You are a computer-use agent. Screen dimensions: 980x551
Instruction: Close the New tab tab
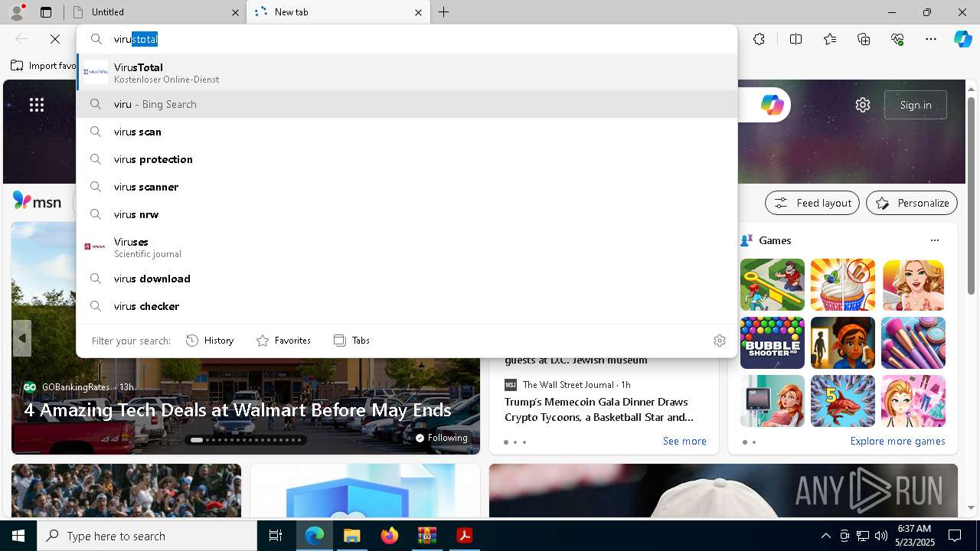coord(418,12)
